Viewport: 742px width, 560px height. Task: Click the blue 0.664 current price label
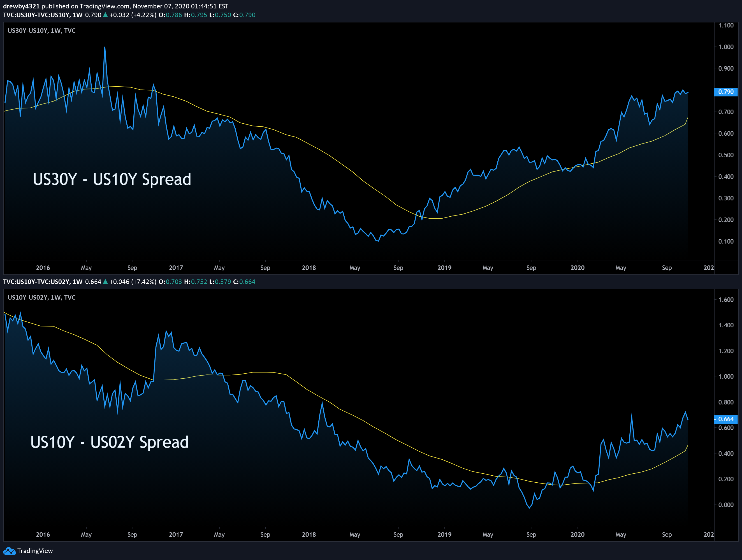[725, 419]
